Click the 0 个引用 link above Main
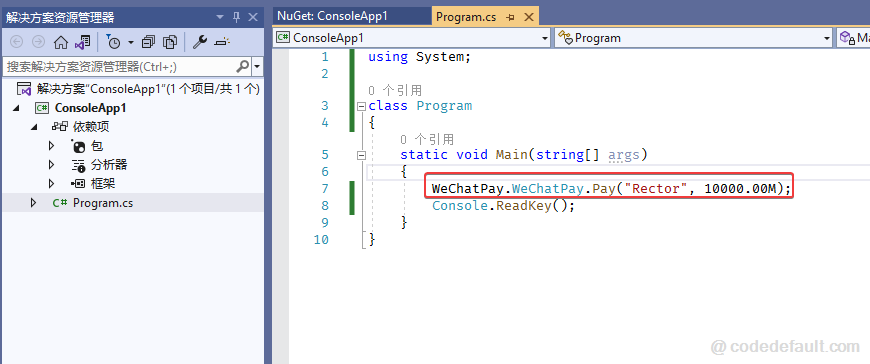 coord(427,139)
